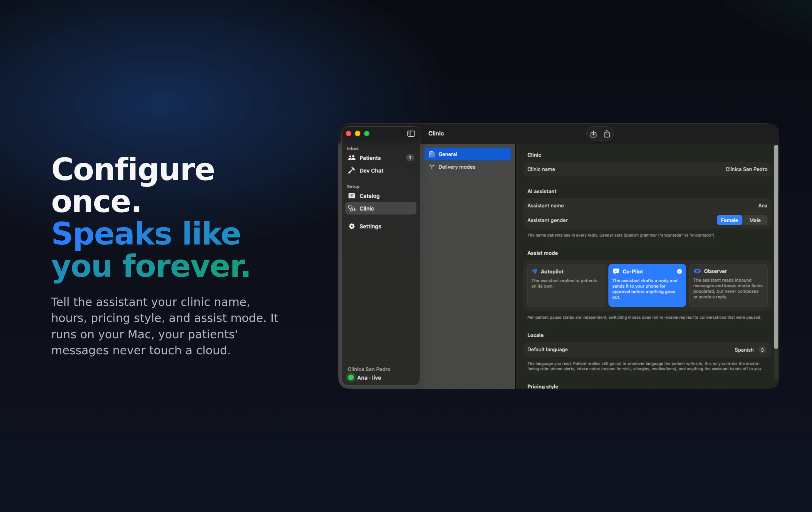Set assistant gender to Female
The image size is (812, 512).
click(x=729, y=220)
